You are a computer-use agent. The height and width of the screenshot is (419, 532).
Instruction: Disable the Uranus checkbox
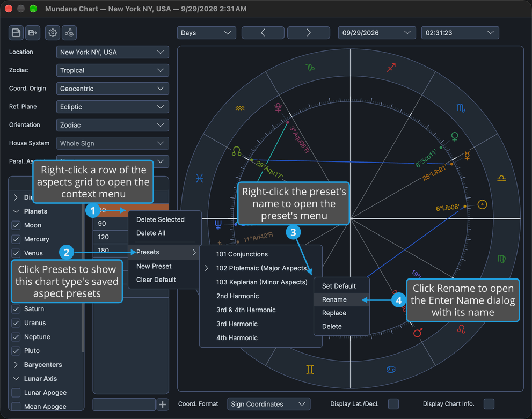[x=16, y=323]
